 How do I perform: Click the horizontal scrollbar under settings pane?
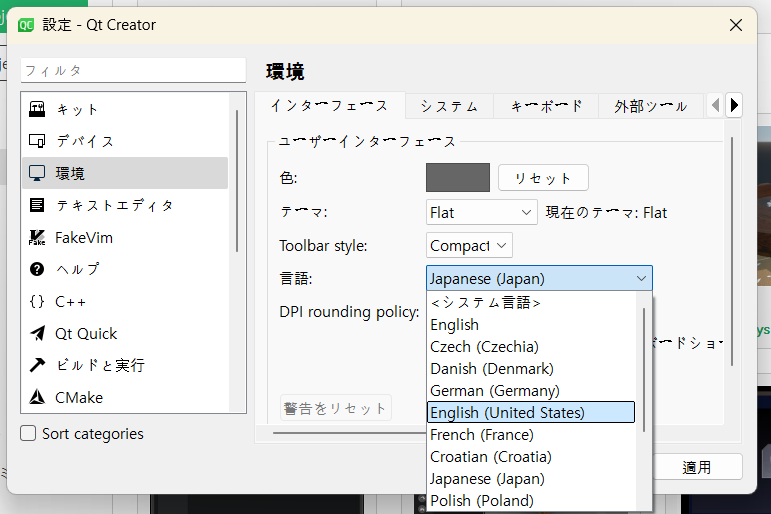pyautogui.click(x=349, y=433)
